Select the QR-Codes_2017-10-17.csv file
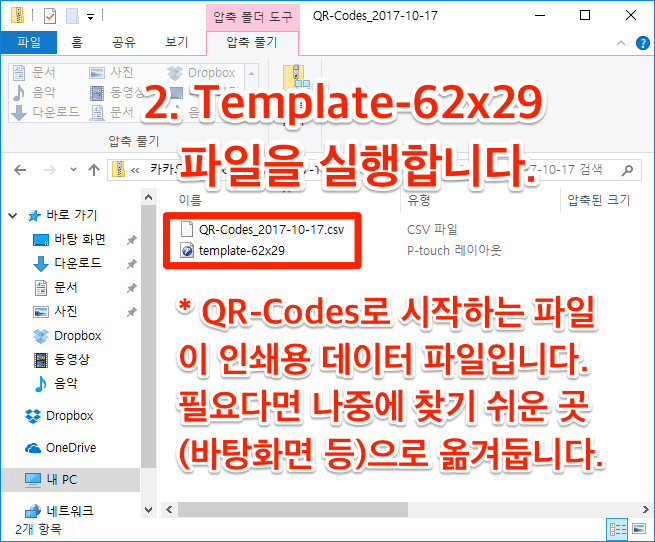The image size is (655, 542). (272, 229)
